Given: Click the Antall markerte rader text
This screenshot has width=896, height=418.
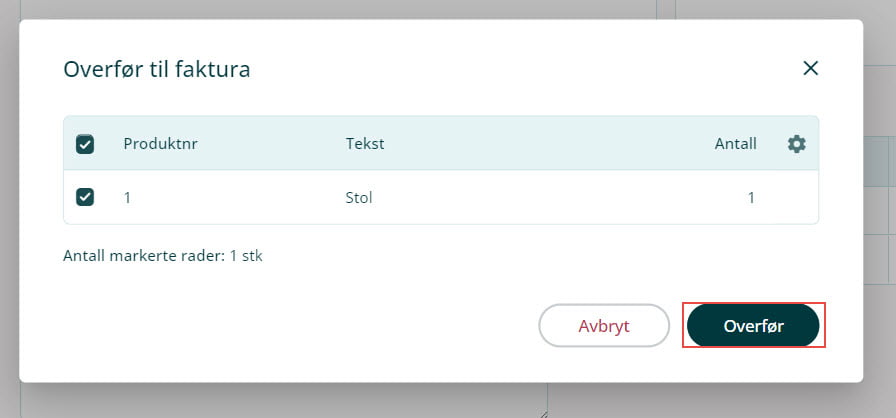Looking at the screenshot, I should coord(162,256).
